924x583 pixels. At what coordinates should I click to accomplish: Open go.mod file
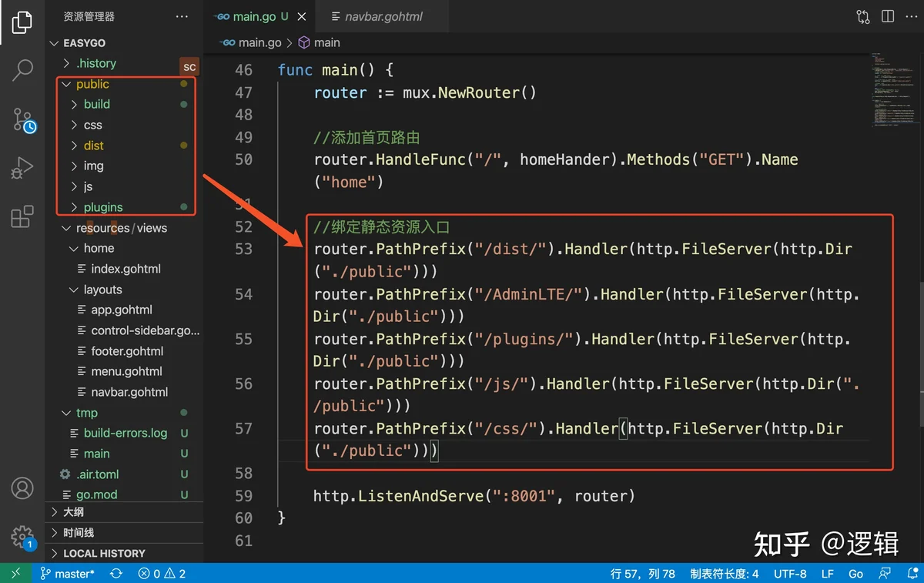coord(123,494)
